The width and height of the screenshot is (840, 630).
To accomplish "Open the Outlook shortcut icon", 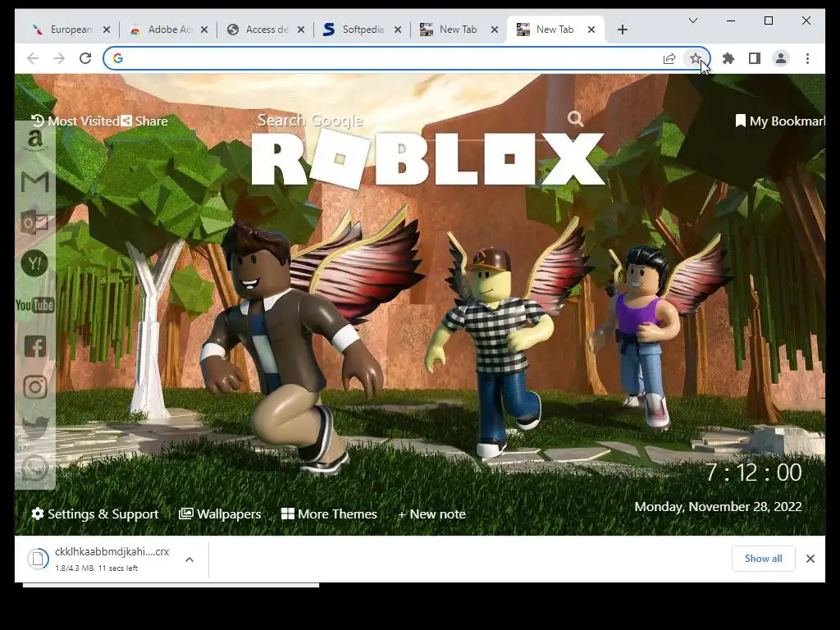I will (34, 222).
